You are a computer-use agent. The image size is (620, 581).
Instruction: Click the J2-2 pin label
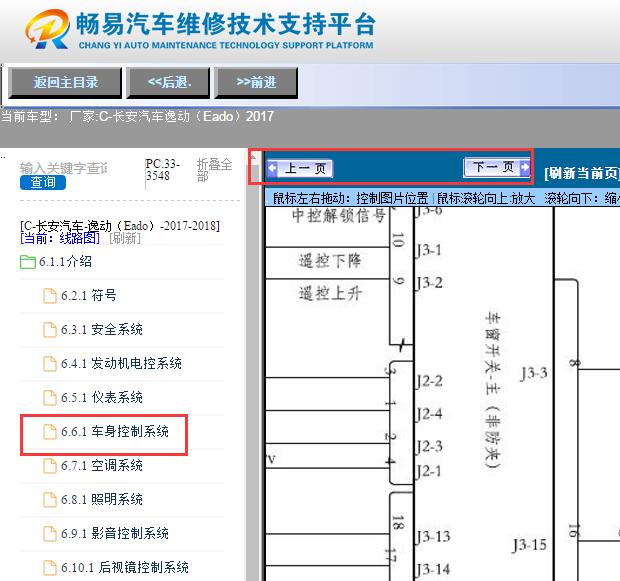point(428,382)
